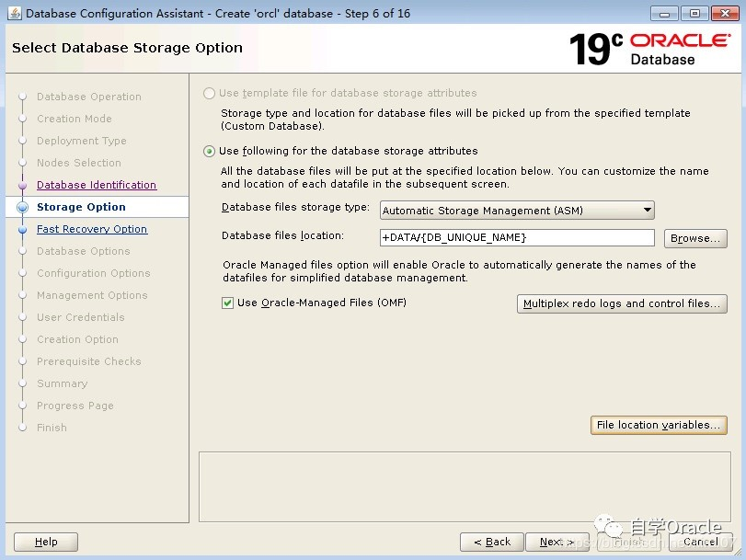Click the Finish step marker dot

24,428
